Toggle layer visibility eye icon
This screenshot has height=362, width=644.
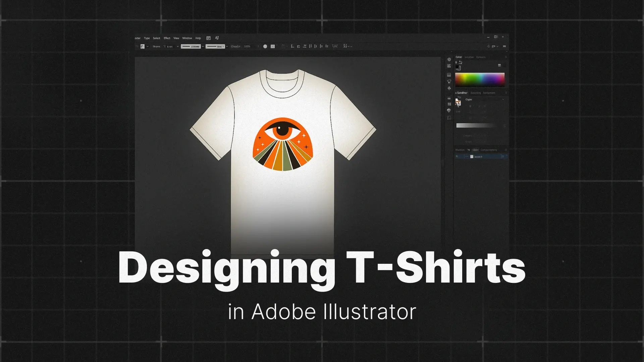(457, 157)
